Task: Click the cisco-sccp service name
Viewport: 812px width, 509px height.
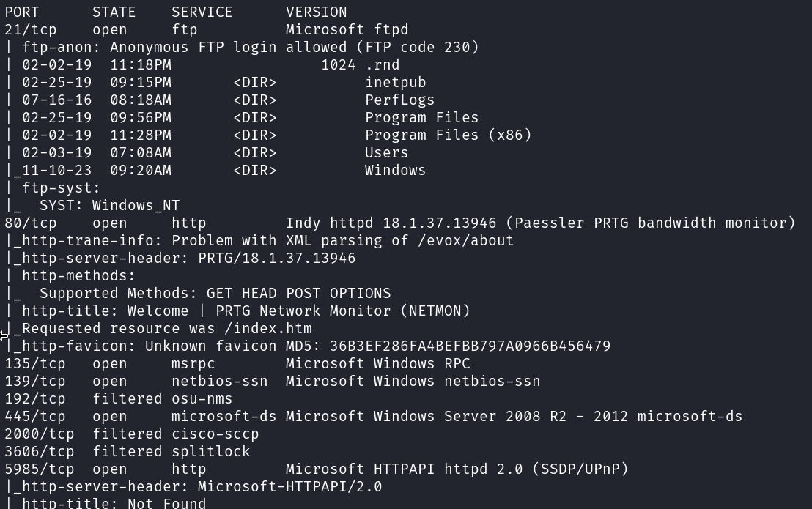Action: 215,434
